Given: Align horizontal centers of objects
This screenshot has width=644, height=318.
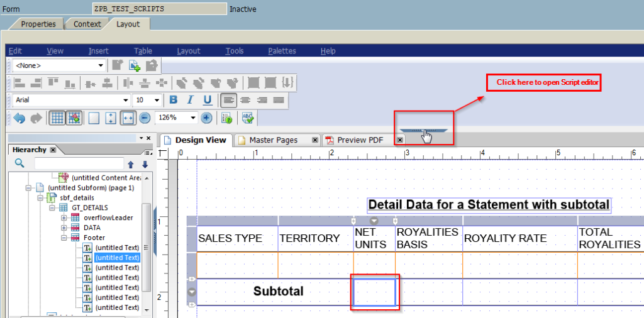Looking at the screenshot, I should tap(107, 83).
